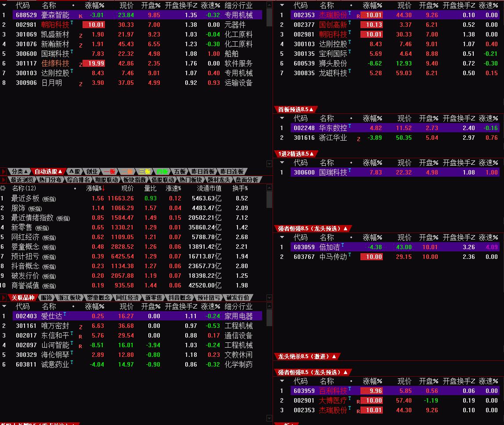Select the 网红经济 tab

(127, 298)
